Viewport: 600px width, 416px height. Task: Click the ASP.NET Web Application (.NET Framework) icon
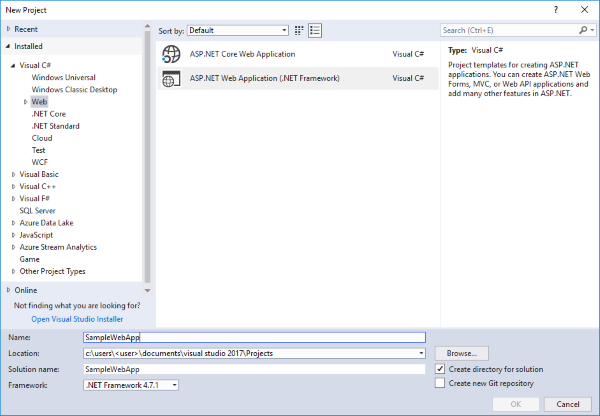click(x=171, y=78)
